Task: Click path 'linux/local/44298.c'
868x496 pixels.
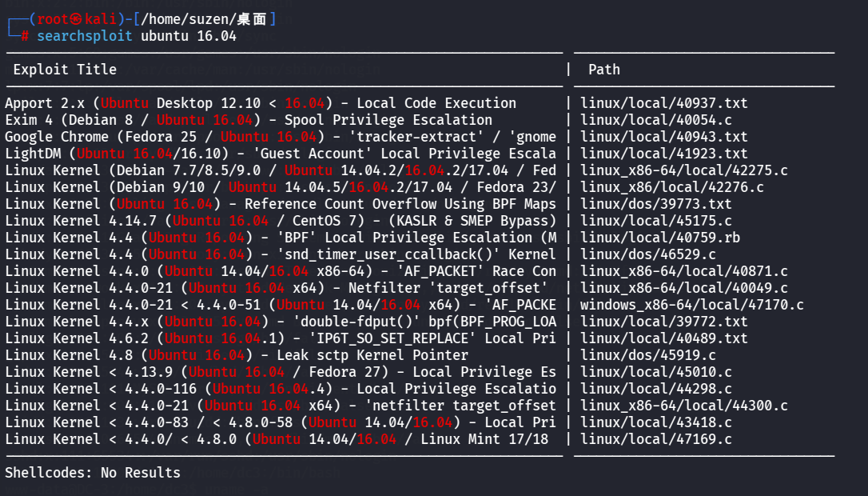Action: [656, 389]
